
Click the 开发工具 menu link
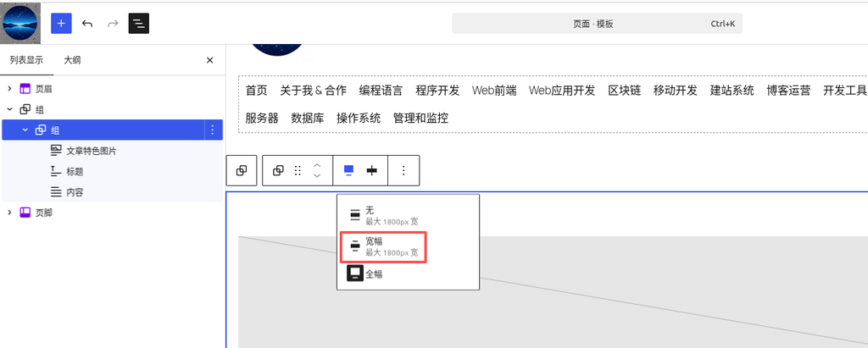point(845,91)
